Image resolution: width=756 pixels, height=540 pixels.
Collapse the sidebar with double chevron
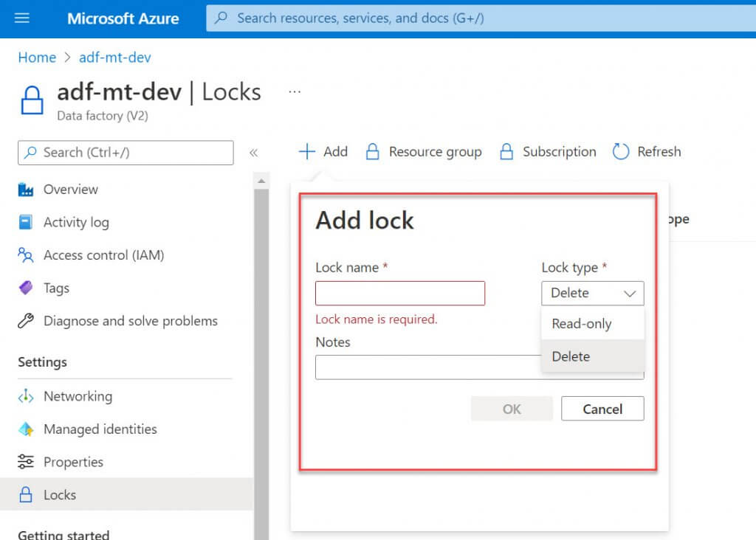point(253,153)
